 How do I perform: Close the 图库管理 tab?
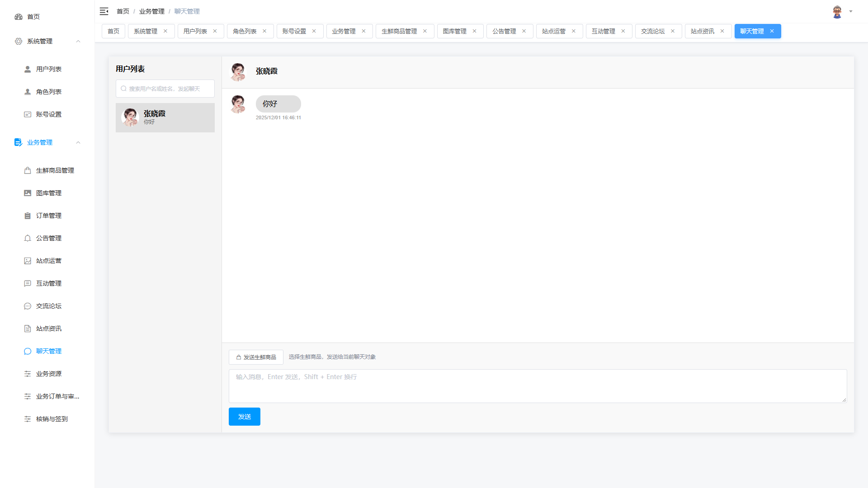[475, 31]
